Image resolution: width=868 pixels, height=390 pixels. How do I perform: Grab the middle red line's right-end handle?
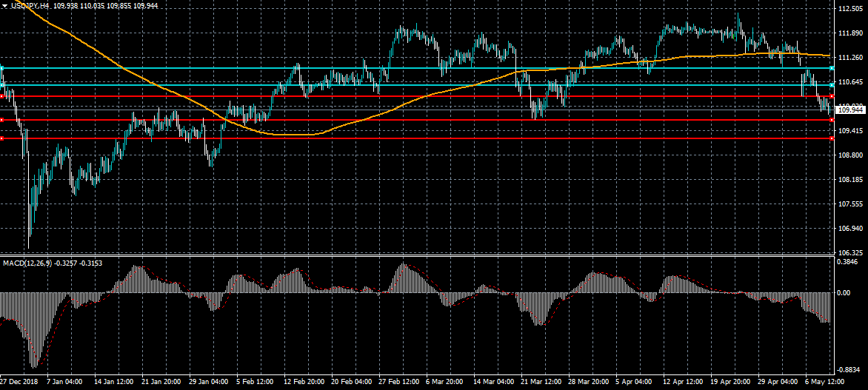[832, 120]
